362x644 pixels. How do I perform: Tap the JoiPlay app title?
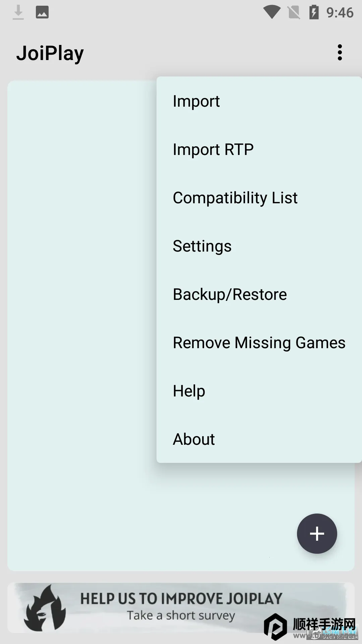coord(50,53)
